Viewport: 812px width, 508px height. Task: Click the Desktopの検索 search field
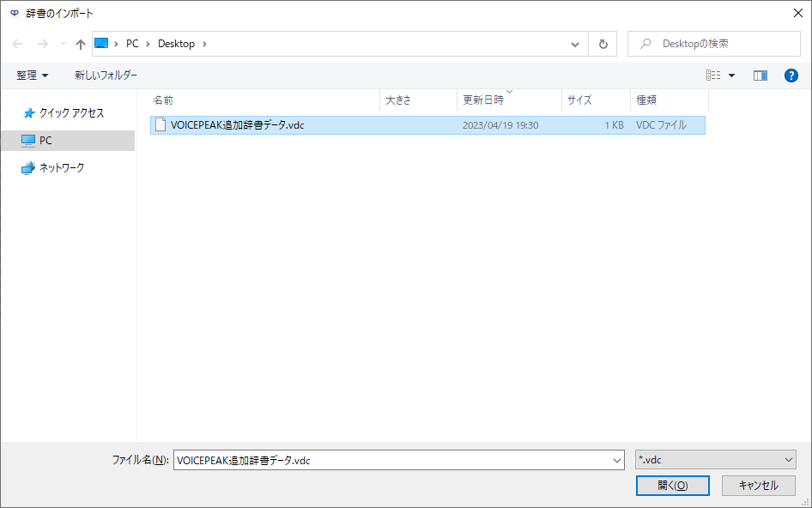(714, 44)
